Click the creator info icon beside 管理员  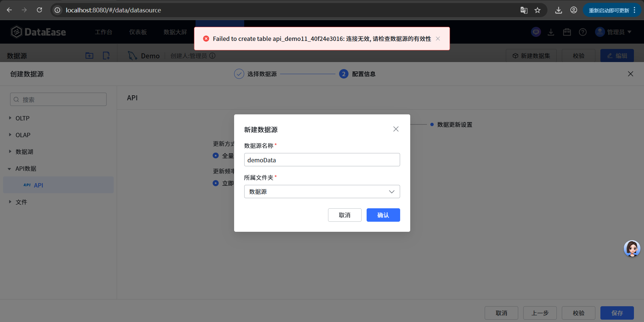click(x=212, y=56)
